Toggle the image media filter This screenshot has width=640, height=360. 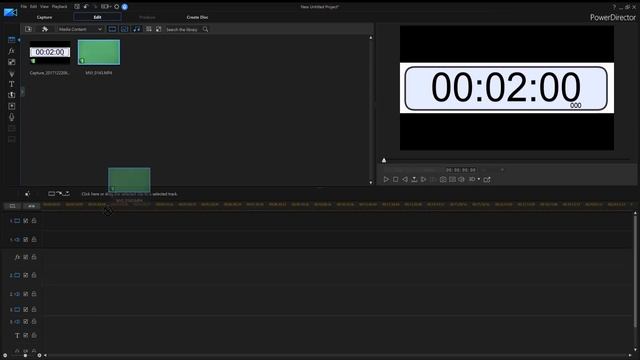click(124, 29)
